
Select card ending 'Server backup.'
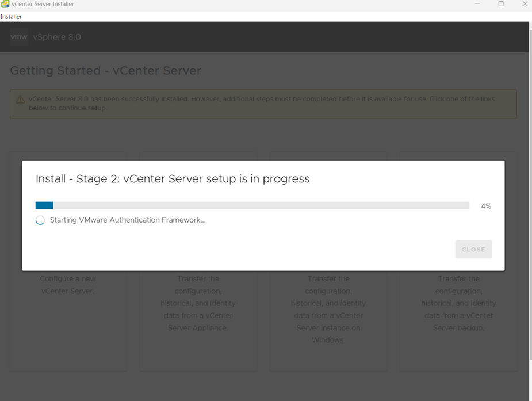tap(459, 261)
